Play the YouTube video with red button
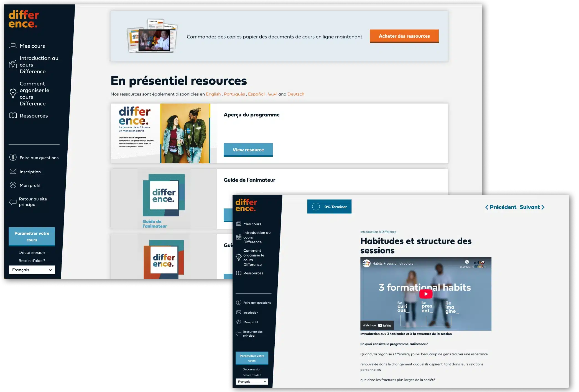 pyautogui.click(x=426, y=294)
